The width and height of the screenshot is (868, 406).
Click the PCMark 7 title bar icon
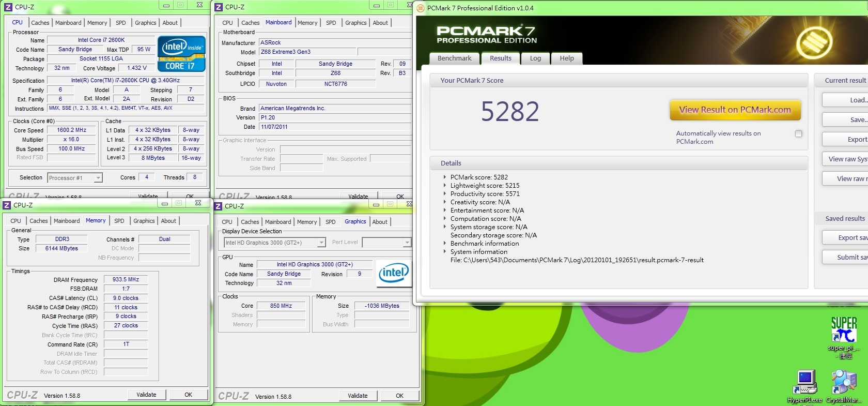(421, 8)
